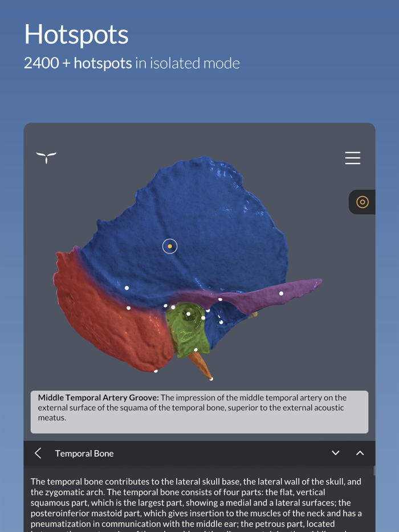Click the Hotspots heading
The height and width of the screenshot is (532, 399).
pos(76,34)
